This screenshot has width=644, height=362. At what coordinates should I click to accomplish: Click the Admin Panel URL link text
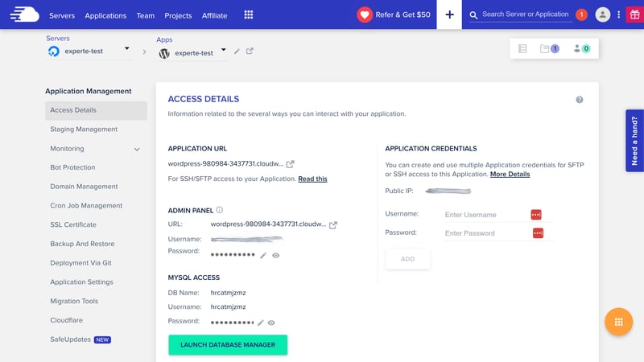pos(268,224)
